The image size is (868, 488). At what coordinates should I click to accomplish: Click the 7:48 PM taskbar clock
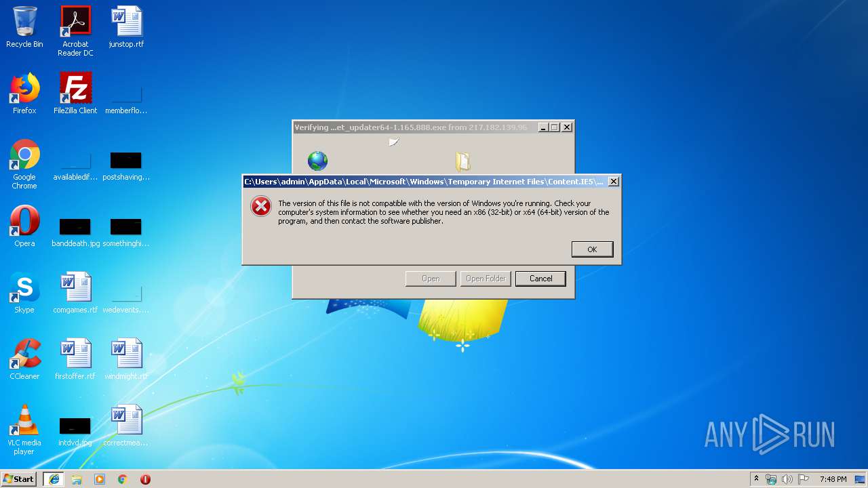click(x=833, y=479)
